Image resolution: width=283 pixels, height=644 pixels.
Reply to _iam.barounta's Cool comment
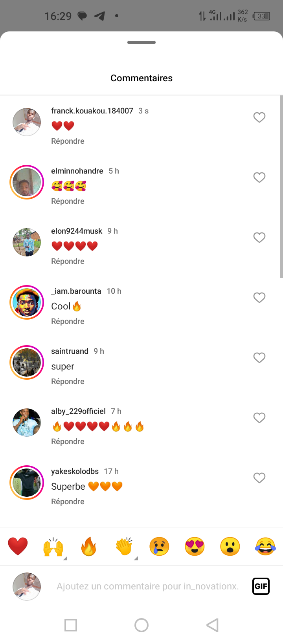coord(68,321)
